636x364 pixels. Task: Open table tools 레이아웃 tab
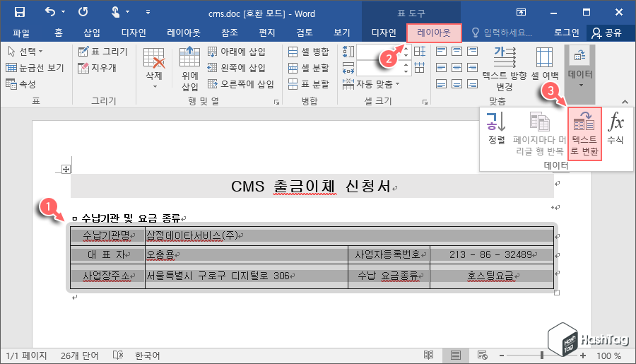coord(434,33)
